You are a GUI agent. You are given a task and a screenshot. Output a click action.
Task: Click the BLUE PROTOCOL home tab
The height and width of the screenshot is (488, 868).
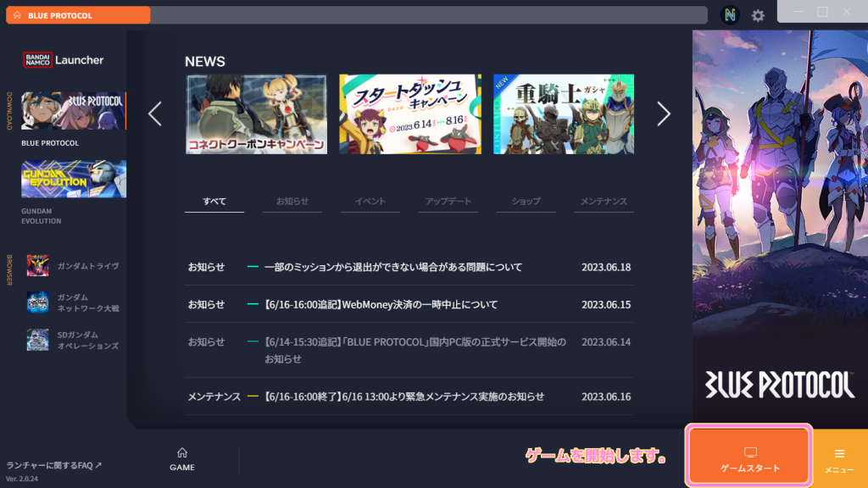78,15
